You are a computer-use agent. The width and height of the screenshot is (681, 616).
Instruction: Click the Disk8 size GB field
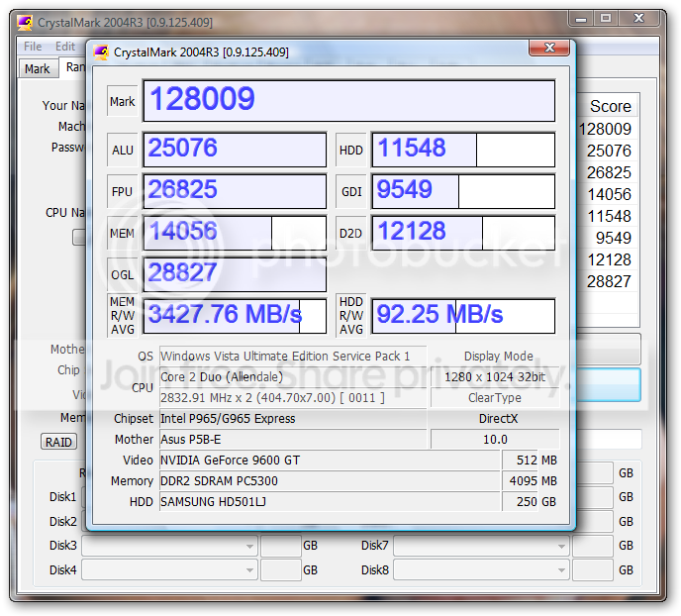[593, 570]
